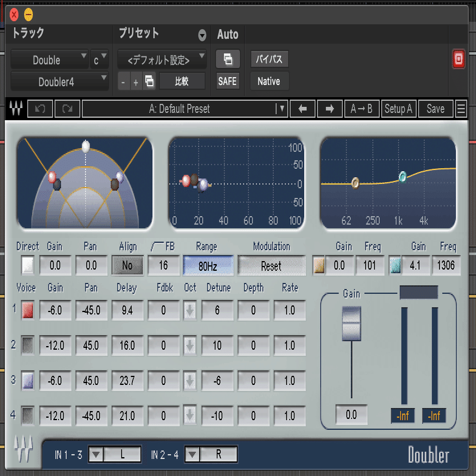Click voice 3 Delay field 23.7
The image size is (476, 476).
click(x=127, y=380)
